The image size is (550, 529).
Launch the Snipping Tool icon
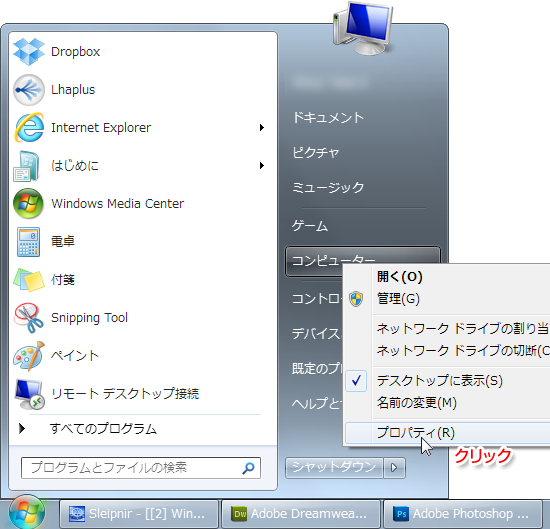[28, 317]
